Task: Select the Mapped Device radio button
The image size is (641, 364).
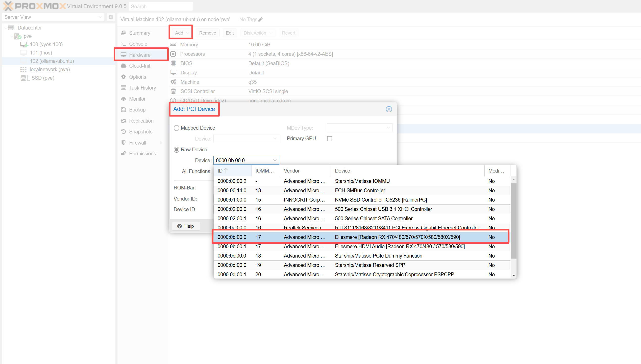Action: coord(177,128)
